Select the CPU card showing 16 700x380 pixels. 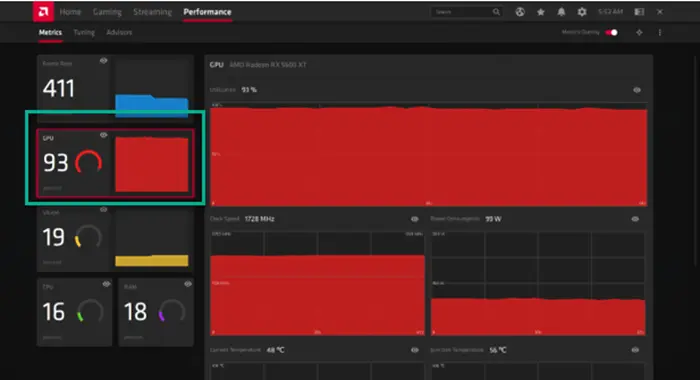tap(75, 312)
